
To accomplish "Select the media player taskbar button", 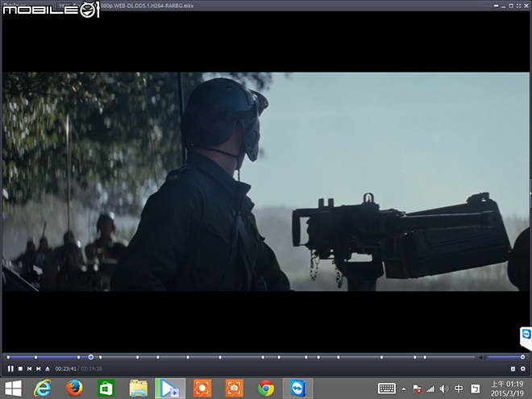I will tap(170, 389).
